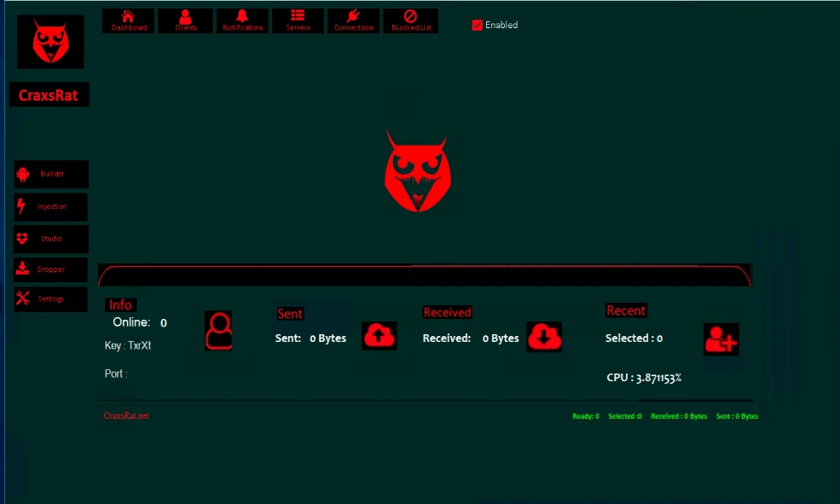Open the Notifications bell tab

[x=242, y=20]
